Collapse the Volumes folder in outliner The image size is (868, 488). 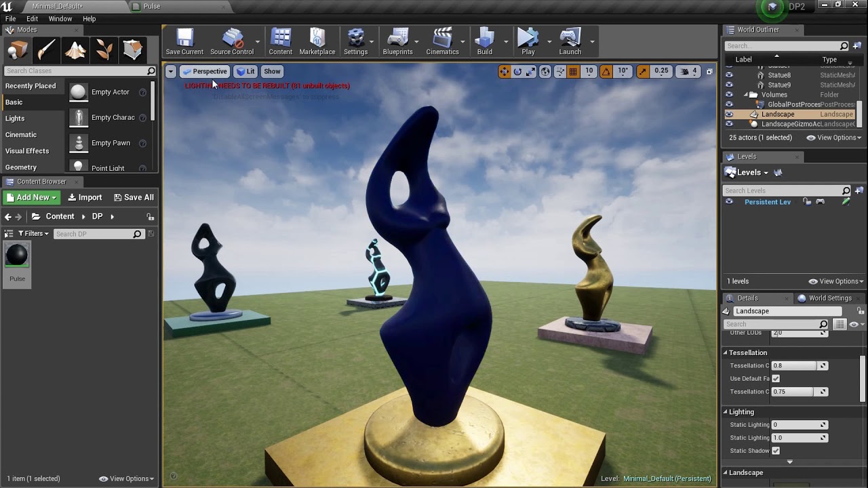click(x=746, y=95)
